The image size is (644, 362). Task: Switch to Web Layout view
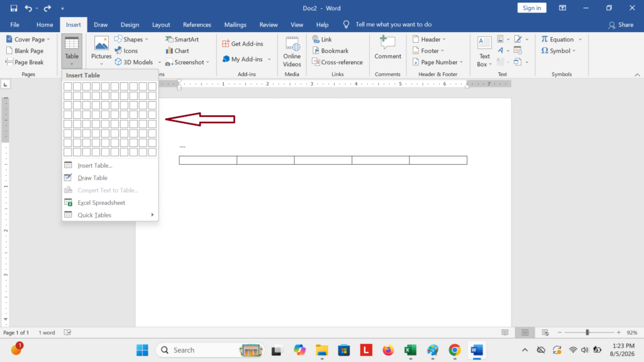[x=545, y=332]
